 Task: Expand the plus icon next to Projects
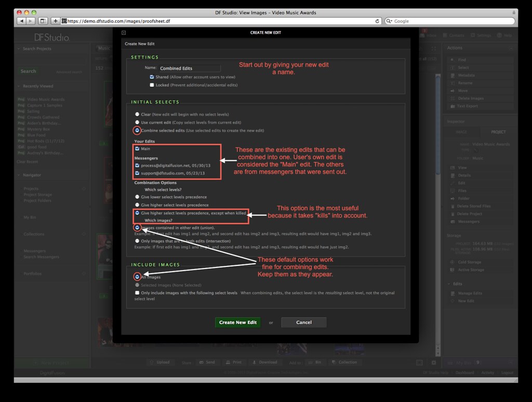(x=84, y=189)
